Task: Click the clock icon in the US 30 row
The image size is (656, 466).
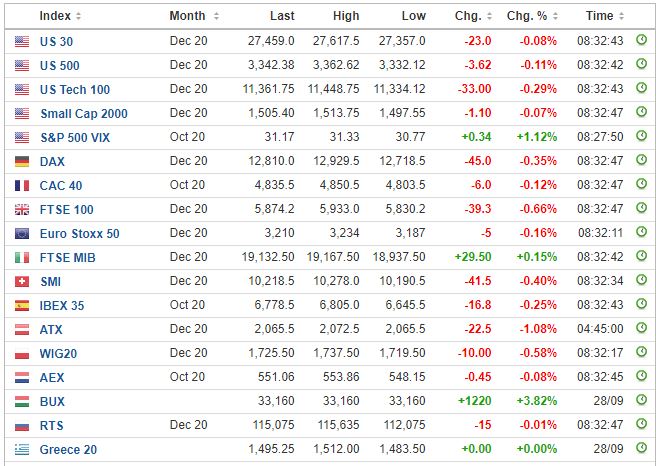Action: click(x=641, y=40)
